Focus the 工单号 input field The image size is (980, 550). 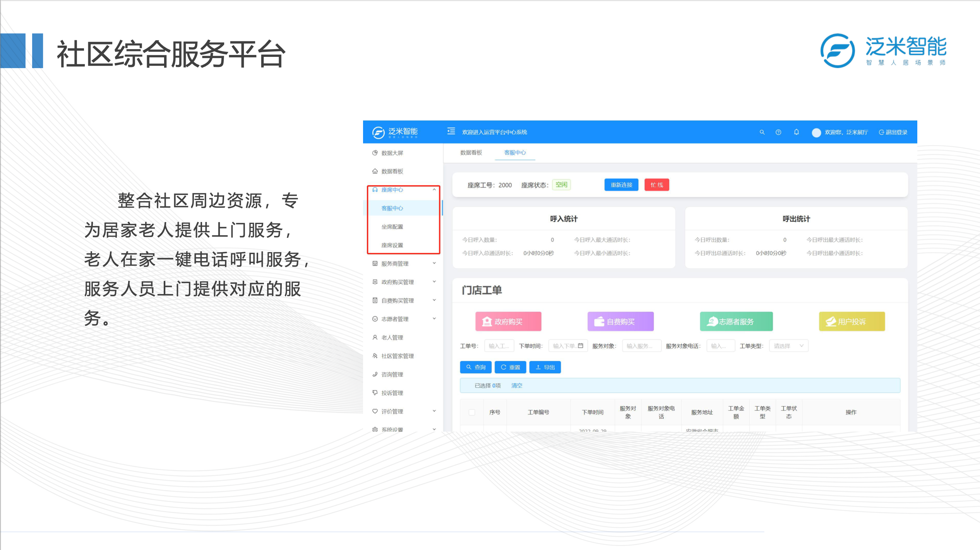499,346
